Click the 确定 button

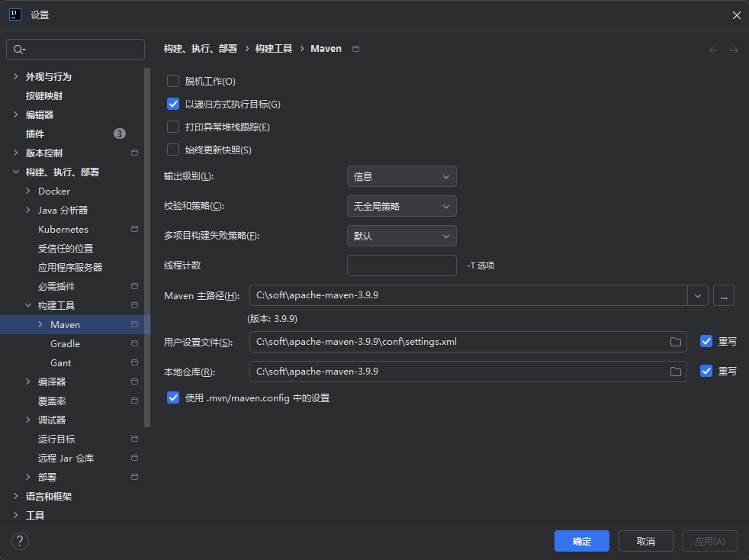point(581,541)
